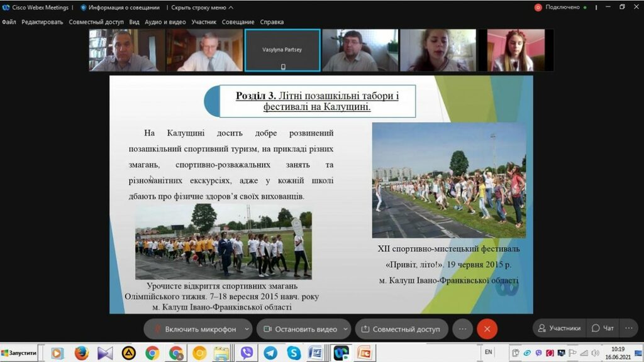Open the Чат chat panel
The height and width of the screenshot is (362, 644).
click(602, 328)
